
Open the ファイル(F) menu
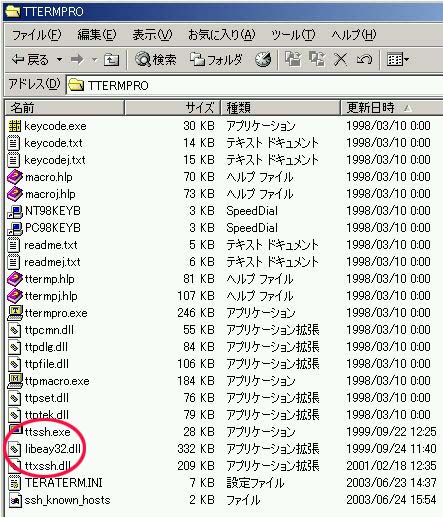36,35
